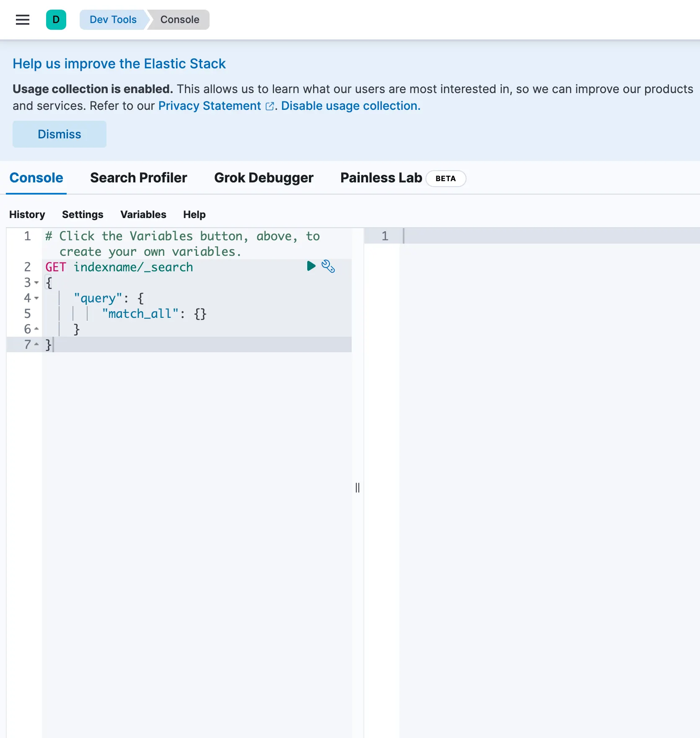
Task: Collapse the code fold on line 3
Action: (x=36, y=283)
